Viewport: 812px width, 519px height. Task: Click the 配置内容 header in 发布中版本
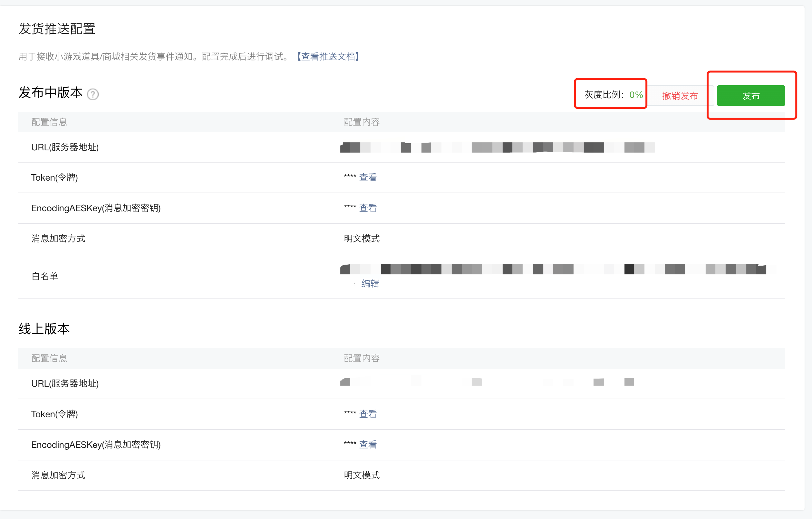point(362,122)
